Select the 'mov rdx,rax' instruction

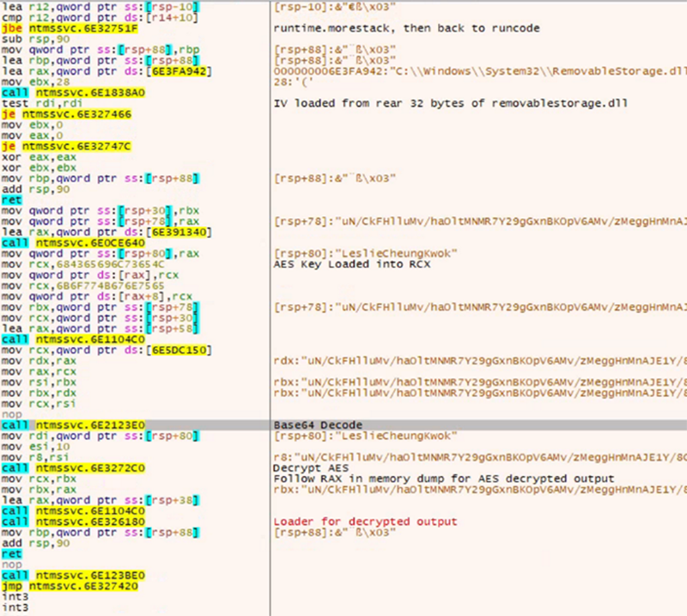tap(39, 361)
